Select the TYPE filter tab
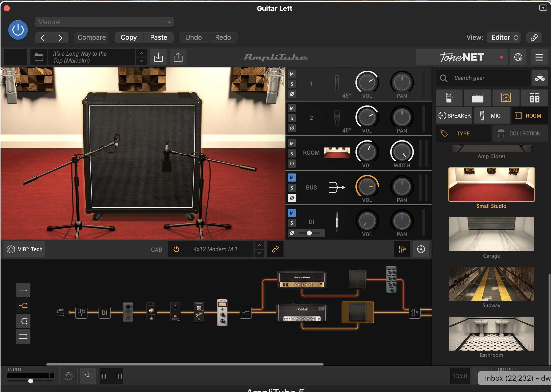The image size is (551, 392). coord(463,134)
